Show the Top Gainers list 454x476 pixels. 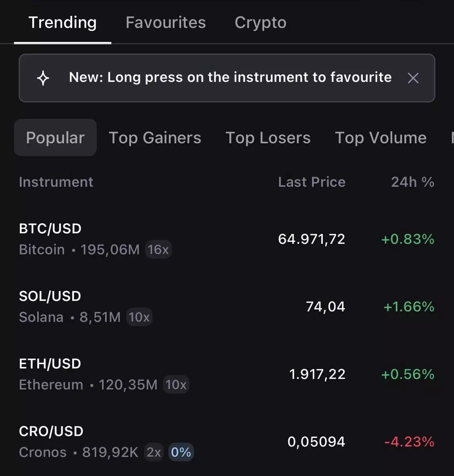coord(155,138)
